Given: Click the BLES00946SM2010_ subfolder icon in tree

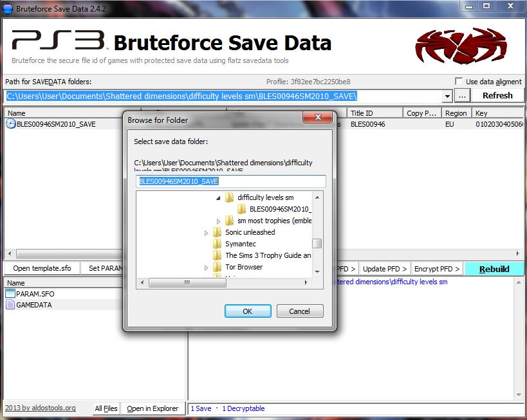Looking at the screenshot, I should pyautogui.click(x=241, y=209).
